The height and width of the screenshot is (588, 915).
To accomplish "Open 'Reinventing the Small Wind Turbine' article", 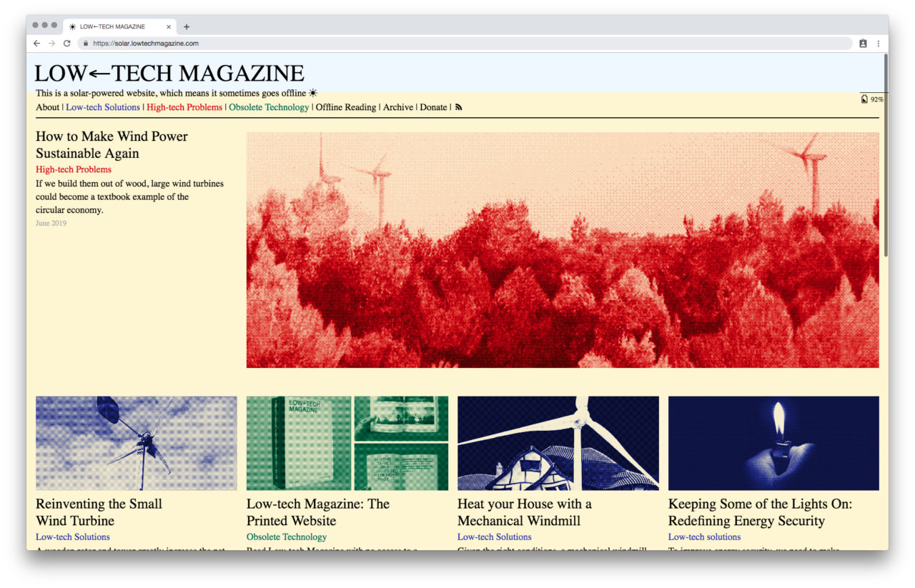I will coord(99,512).
